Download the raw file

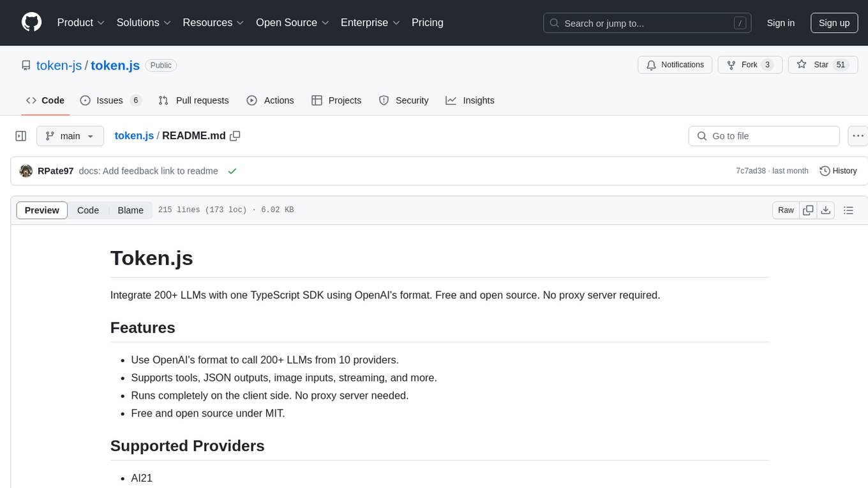[x=826, y=210]
